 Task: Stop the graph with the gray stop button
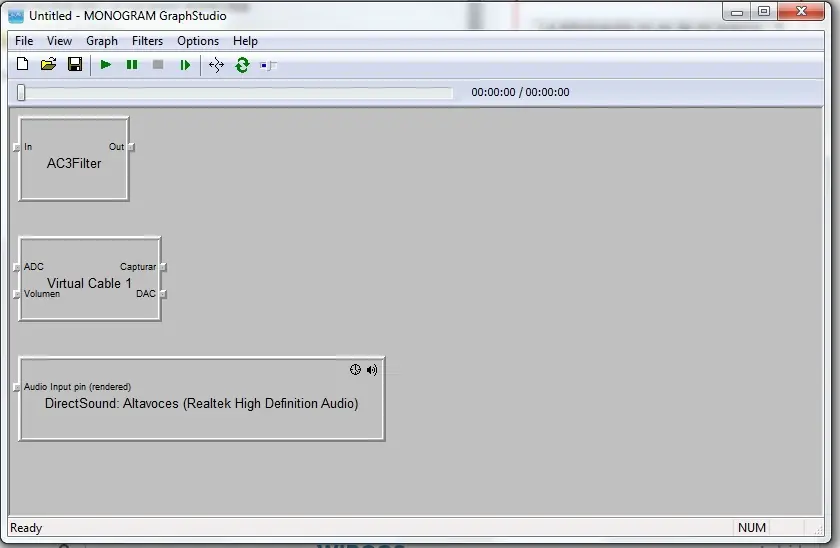(x=158, y=65)
